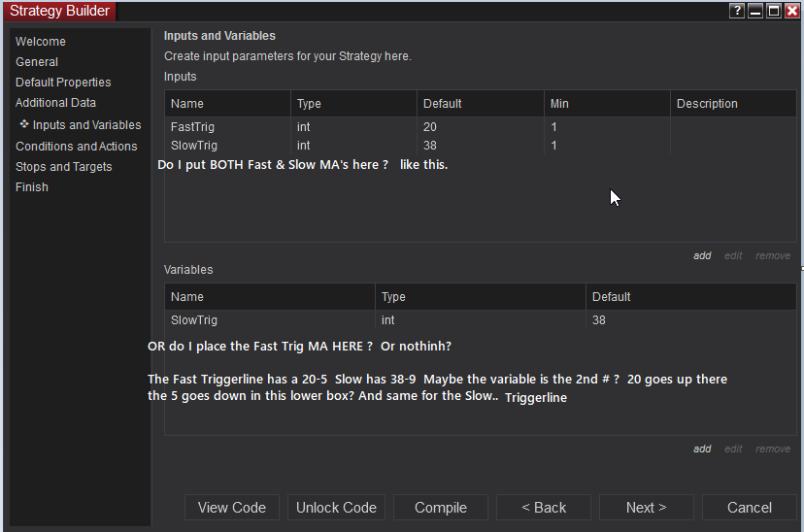Viewport: 804px width, 532px height.
Task: Navigate to Conditions and Actions
Action: coord(76,147)
